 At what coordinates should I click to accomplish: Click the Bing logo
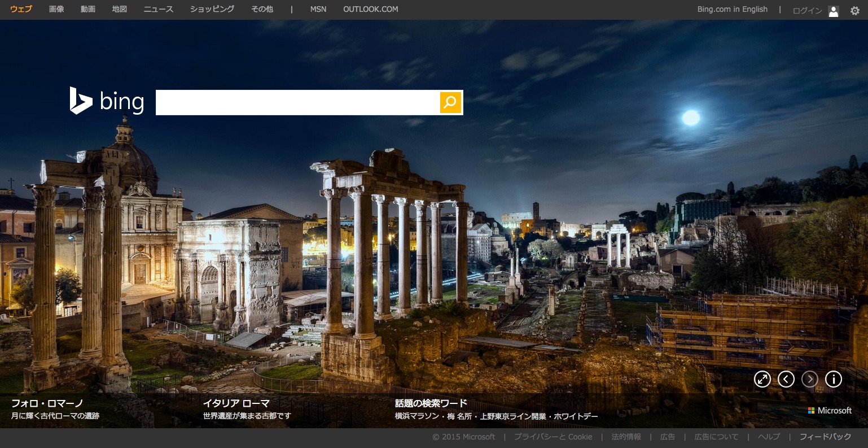[x=107, y=102]
